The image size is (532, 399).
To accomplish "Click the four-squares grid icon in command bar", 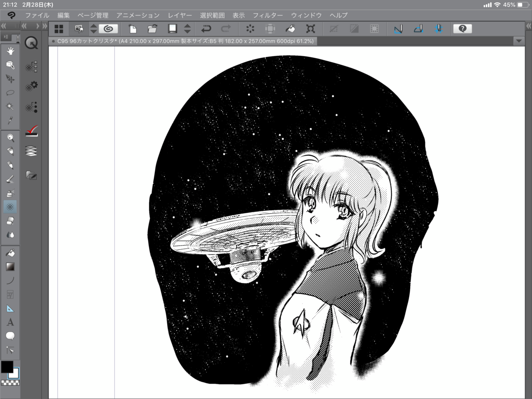I will (59, 29).
